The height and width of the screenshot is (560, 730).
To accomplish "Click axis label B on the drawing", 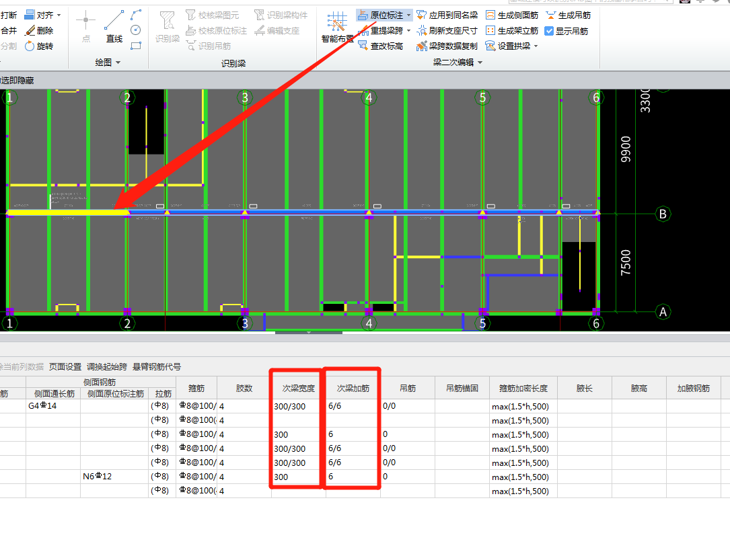I will click(663, 214).
